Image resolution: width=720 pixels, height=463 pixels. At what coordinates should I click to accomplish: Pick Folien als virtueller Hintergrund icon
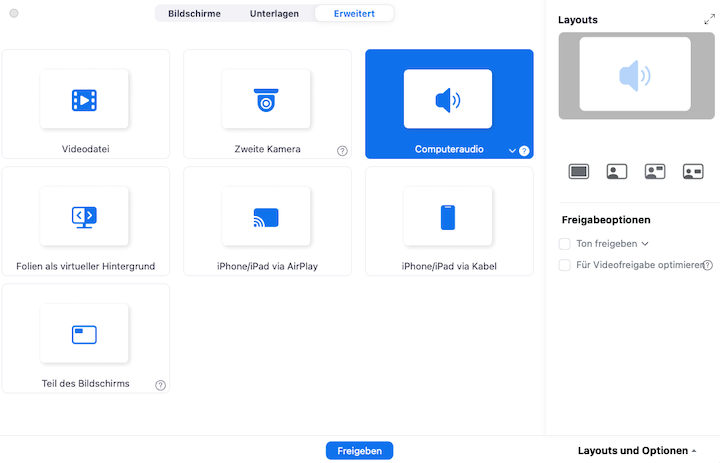84,216
